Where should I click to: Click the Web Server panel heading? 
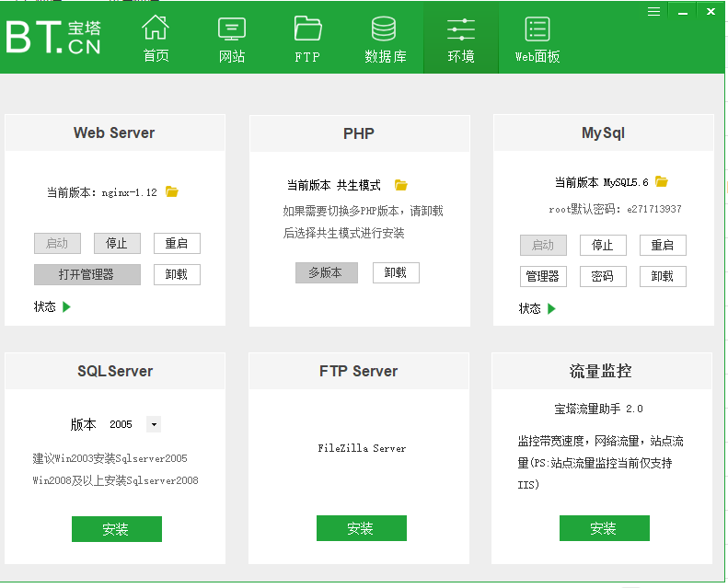point(114,133)
